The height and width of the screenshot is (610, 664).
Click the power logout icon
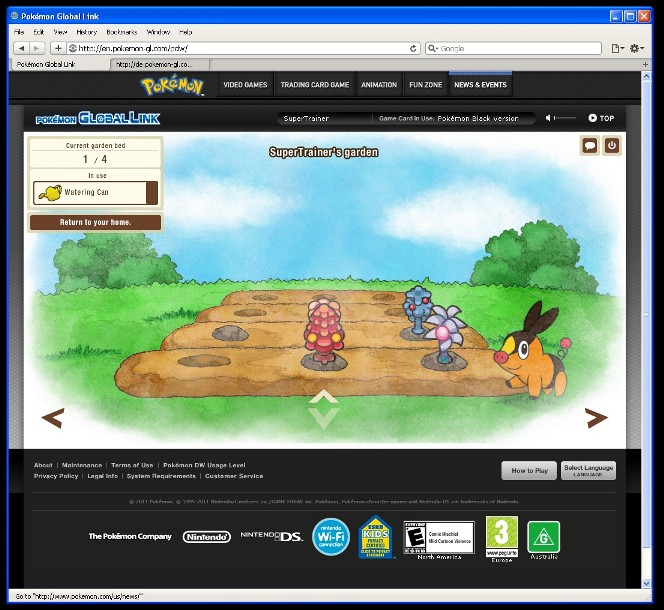pyautogui.click(x=611, y=146)
